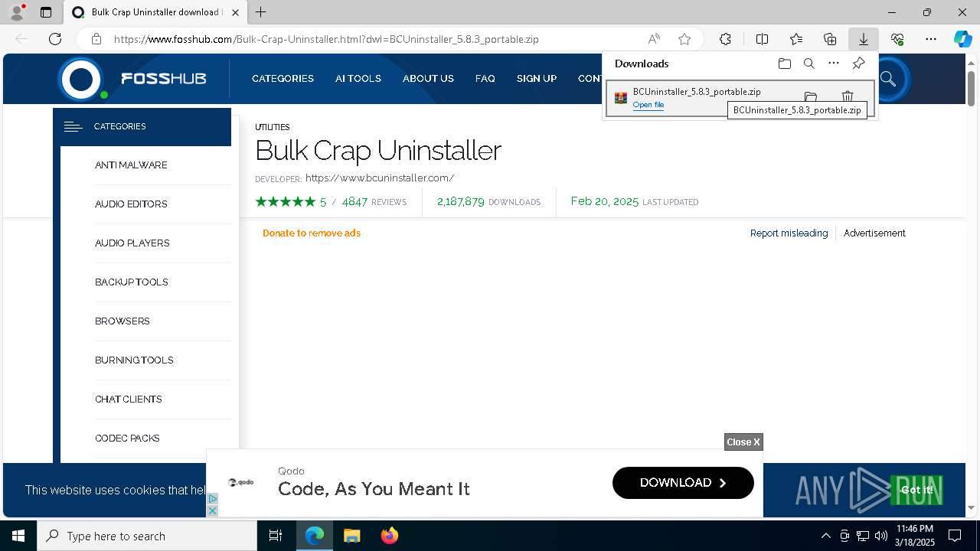This screenshot has width=980, height=551.
Task: Select BURNING TOOLS category
Action: pos(134,360)
